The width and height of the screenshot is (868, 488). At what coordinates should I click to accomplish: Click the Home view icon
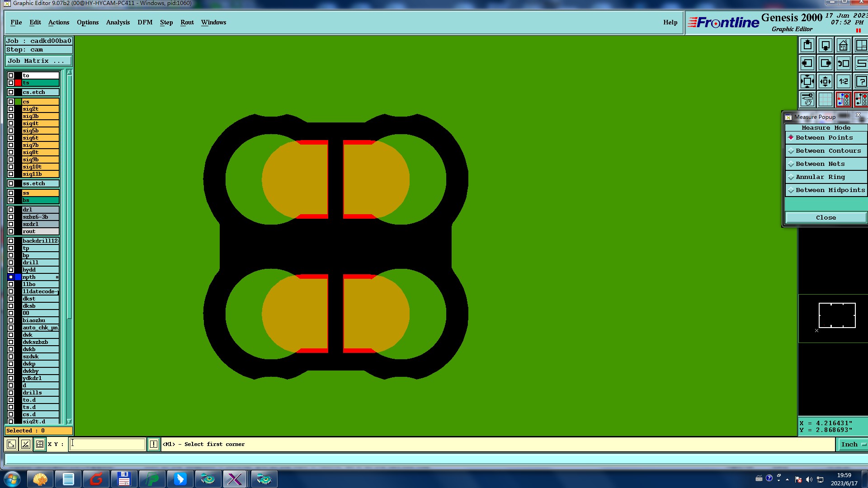(x=843, y=46)
